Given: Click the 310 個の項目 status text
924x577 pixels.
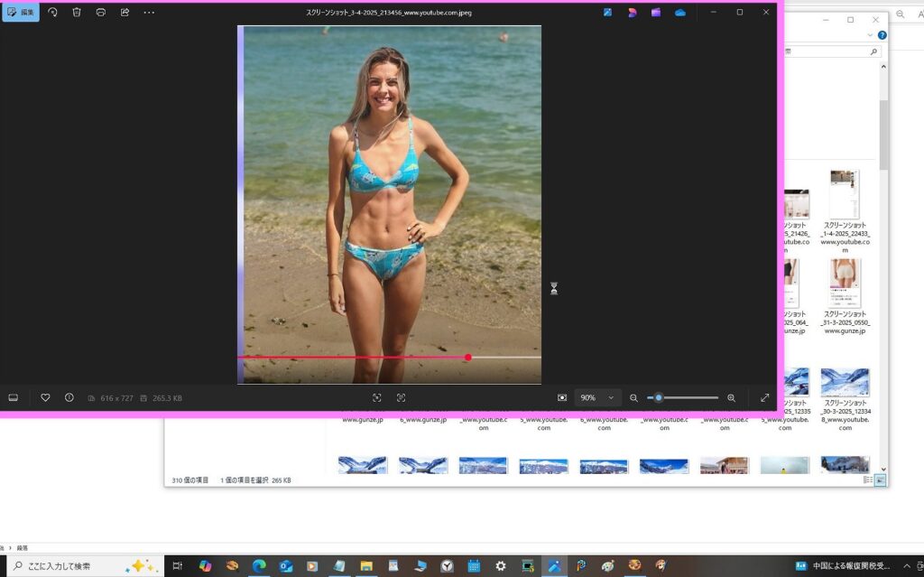Looking at the screenshot, I should pyautogui.click(x=189, y=480).
